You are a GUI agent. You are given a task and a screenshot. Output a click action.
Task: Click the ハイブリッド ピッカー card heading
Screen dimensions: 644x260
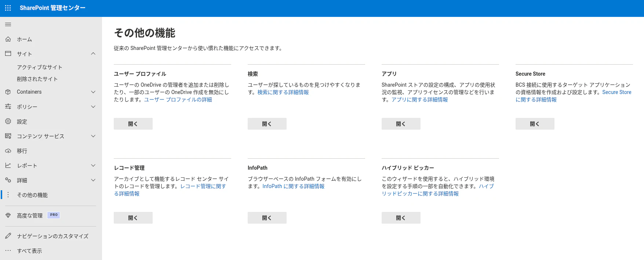pos(408,168)
